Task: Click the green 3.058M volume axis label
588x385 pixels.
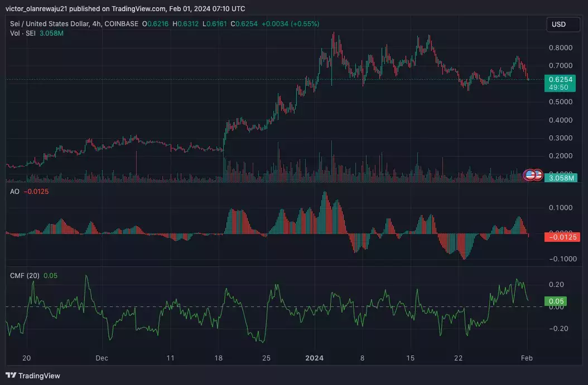Action: [x=561, y=178]
